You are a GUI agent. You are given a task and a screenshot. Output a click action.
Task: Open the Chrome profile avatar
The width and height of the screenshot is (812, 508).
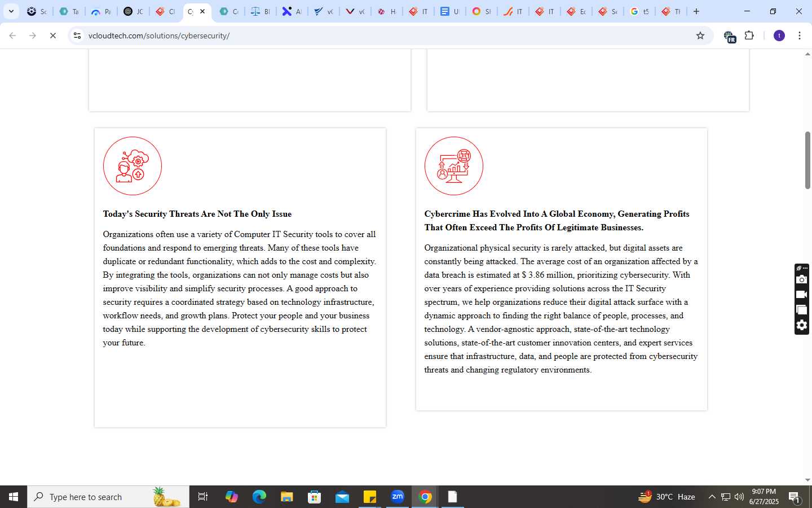779,36
